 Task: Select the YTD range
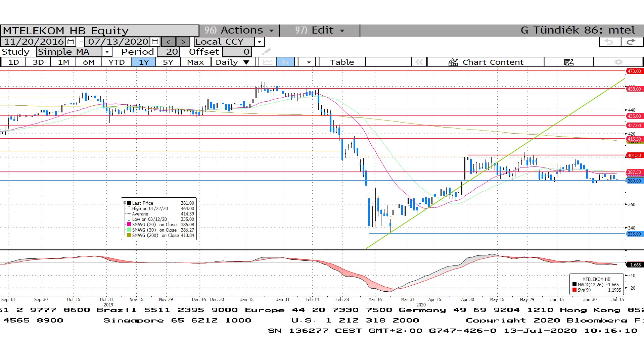[117, 62]
